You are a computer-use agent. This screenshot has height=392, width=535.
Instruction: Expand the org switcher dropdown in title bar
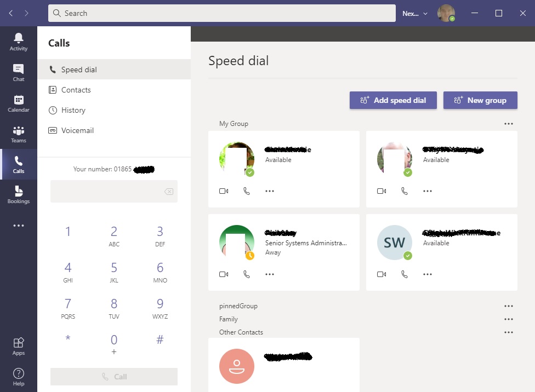(415, 14)
